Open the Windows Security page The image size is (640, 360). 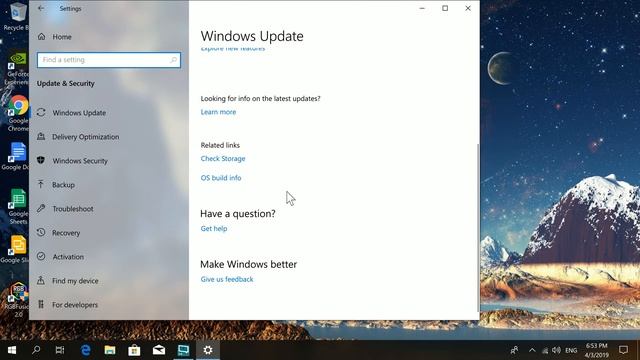pos(73,161)
